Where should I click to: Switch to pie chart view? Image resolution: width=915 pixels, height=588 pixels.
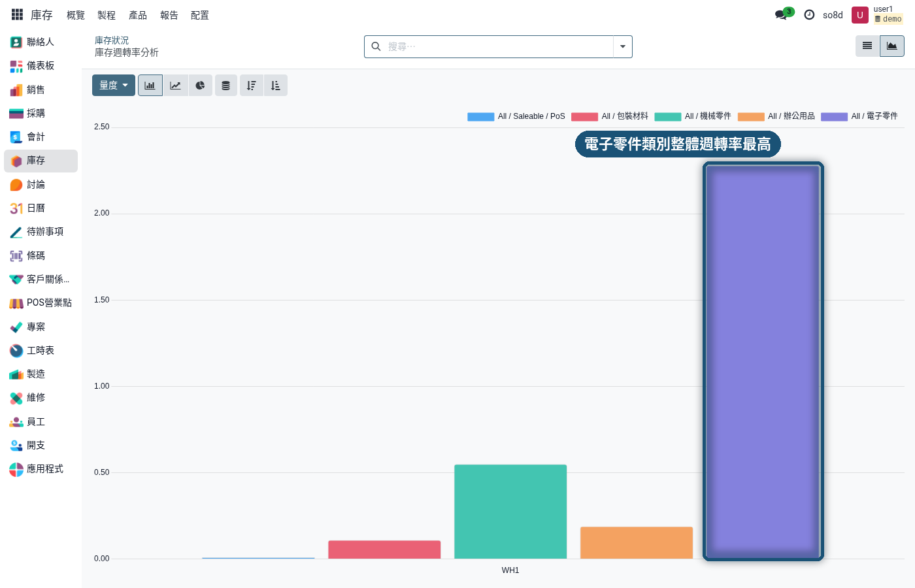click(x=200, y=86)
